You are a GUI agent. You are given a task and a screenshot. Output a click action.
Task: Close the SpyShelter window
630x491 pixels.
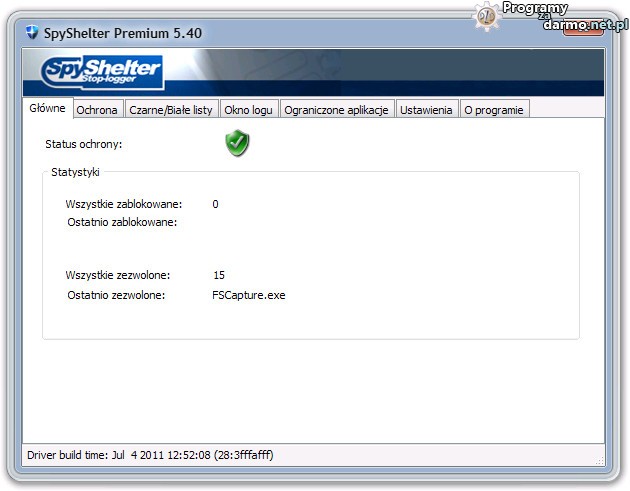[x=581, y=31]
